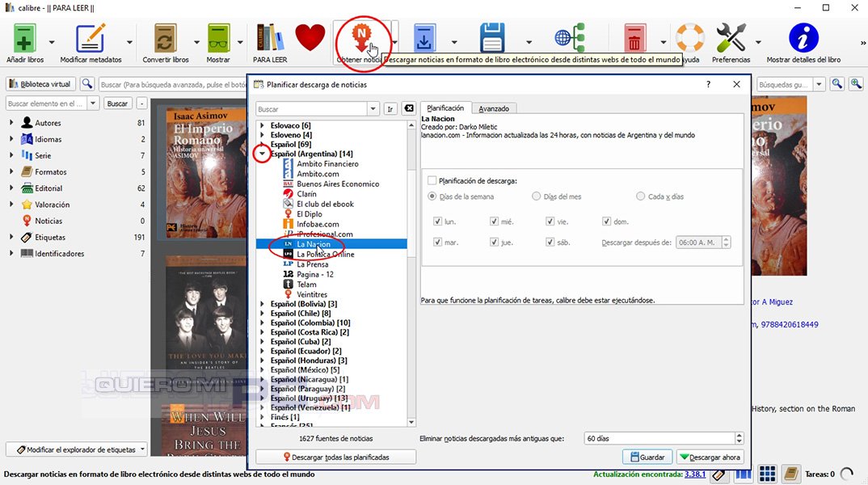The image size is (868, 485).
Task: Expand the Español (Chile) [8] node
Action: pyautogui.click(x=262, y=314)
